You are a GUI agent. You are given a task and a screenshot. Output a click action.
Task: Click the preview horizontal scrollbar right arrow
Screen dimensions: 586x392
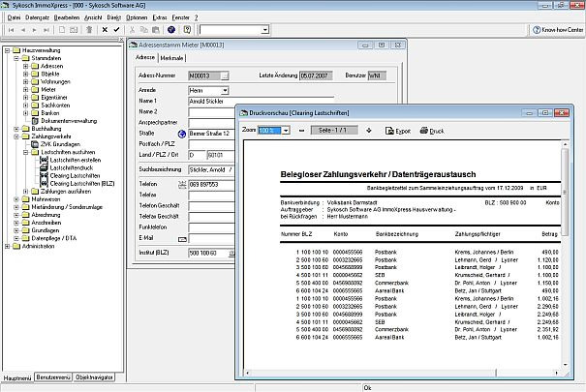pyautogui.click(x=556, y=373)
